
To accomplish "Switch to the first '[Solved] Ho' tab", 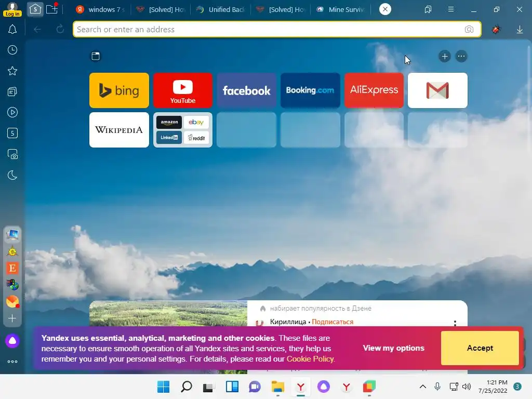I will (x=161, y=9).
